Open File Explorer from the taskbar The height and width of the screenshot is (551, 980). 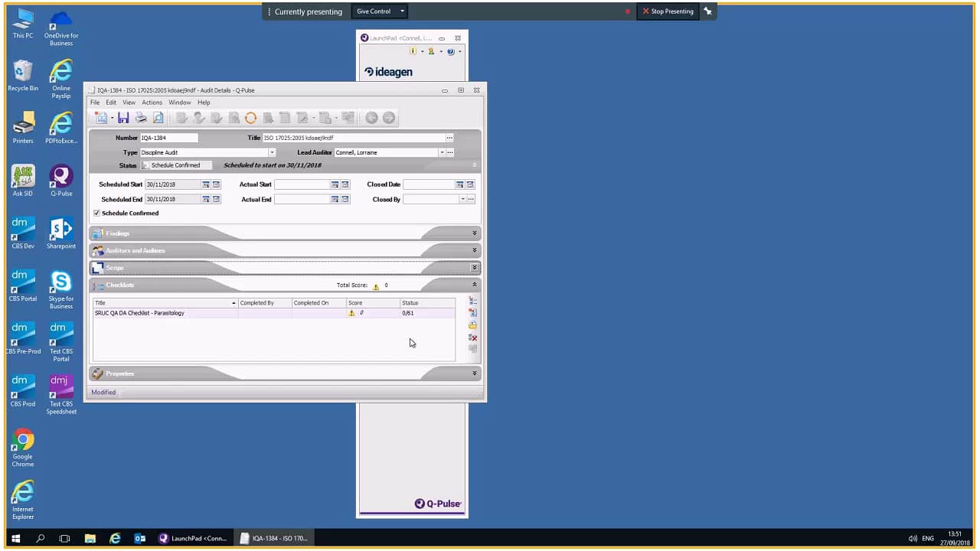tap(90, 538)
